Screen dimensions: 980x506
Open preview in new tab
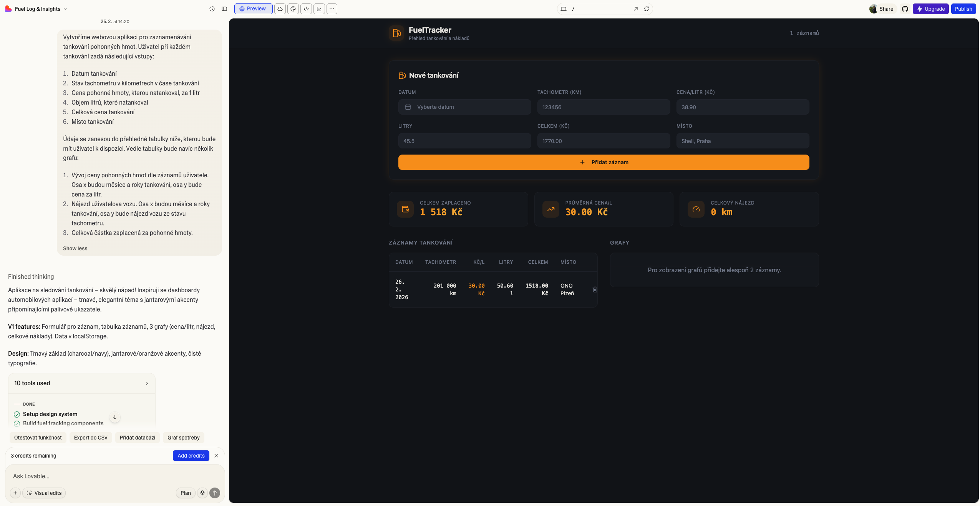pos(636,9)
